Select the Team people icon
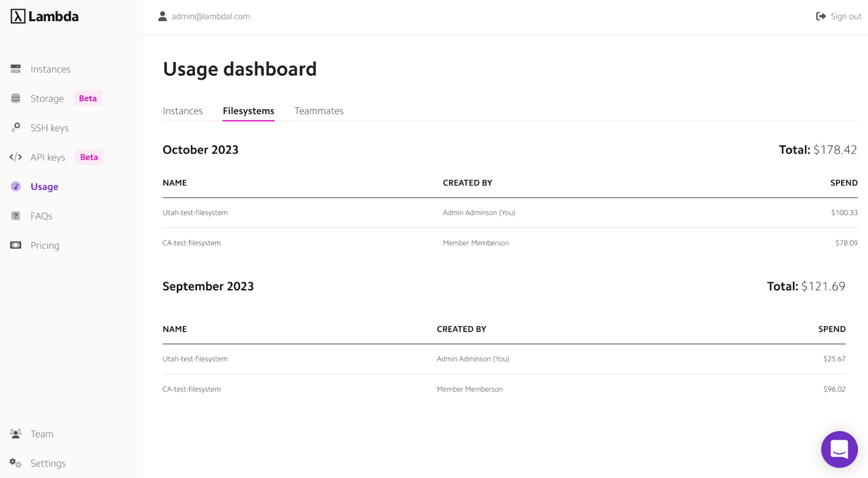Viewport: 868px width, 478px height. click(15, 434)
